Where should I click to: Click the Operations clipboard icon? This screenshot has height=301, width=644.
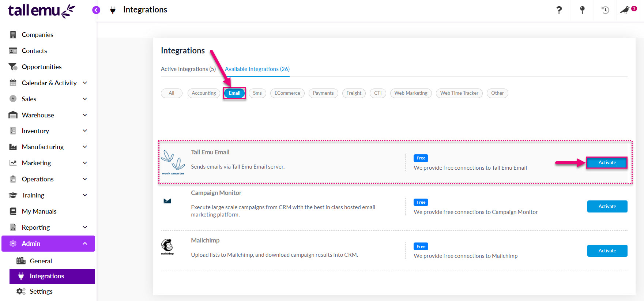click(13, 179)
